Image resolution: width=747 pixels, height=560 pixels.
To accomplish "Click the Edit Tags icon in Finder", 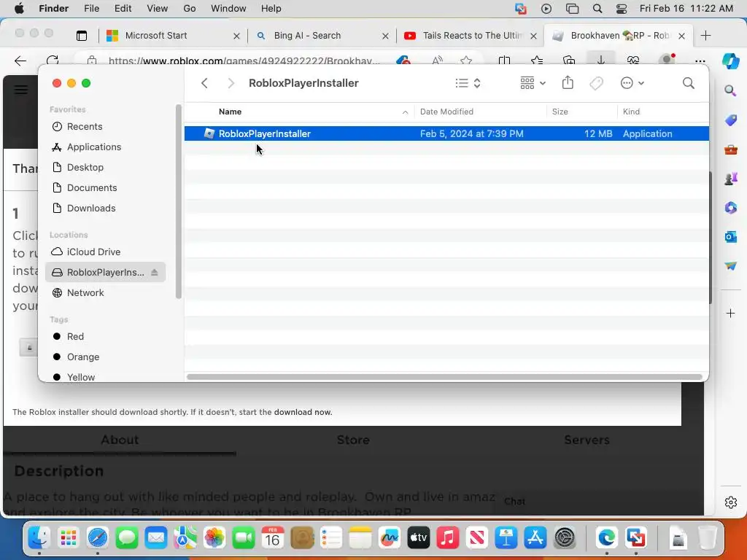I will click(x=596, y=83).
